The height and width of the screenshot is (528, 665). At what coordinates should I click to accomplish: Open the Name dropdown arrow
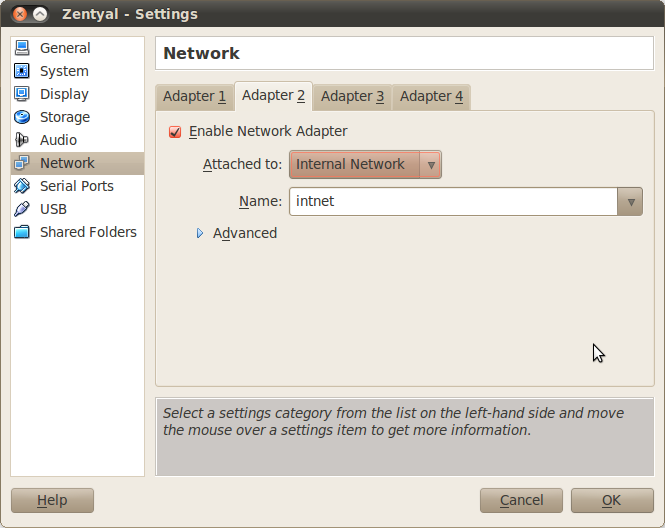pyautogui.click(x=629, y=201)
